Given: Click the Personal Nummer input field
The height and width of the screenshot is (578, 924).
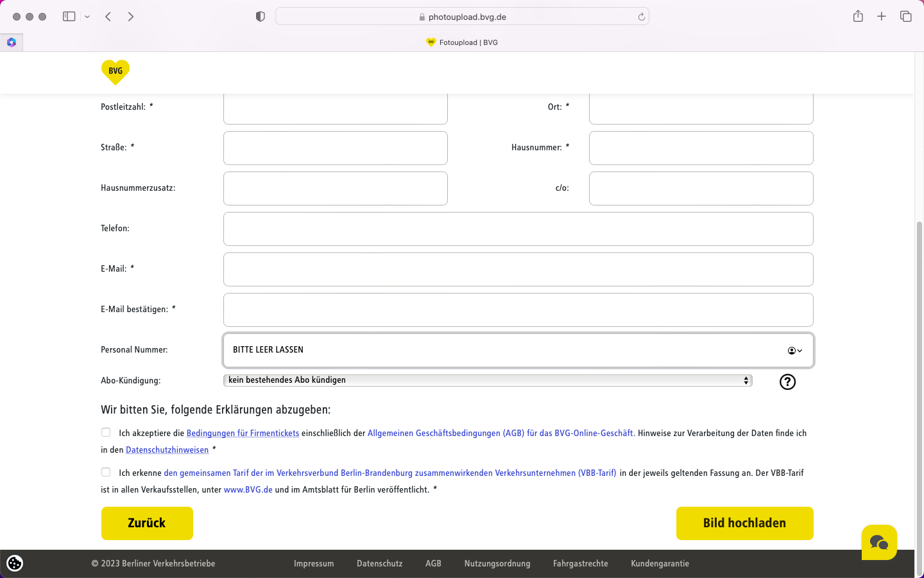Looking at the screenshot, I should [518, 351].
